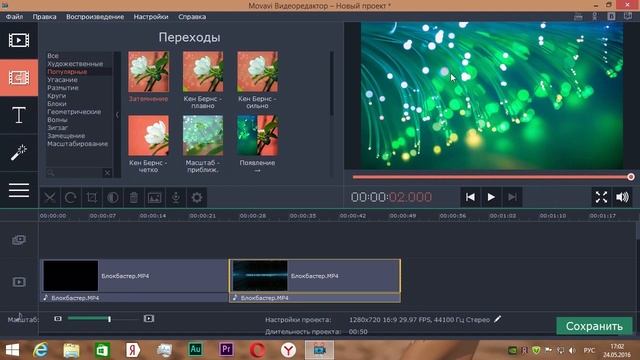Viewport: 640px width, 360px height.
Task: Choose the Появление transition thumbnail
Action: click(x=258, y=136)
